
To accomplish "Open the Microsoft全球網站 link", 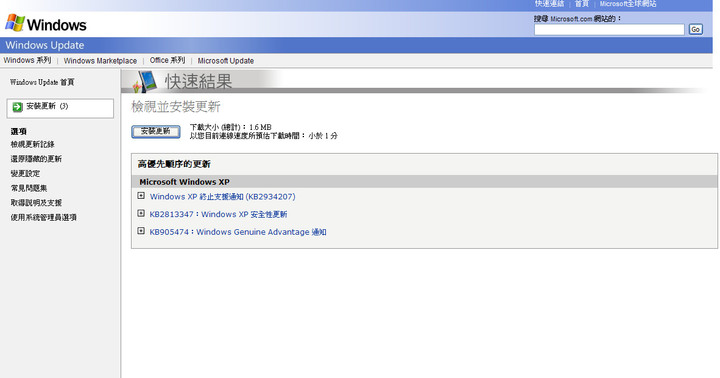I will pyautogui.click(x=628, y=4).
